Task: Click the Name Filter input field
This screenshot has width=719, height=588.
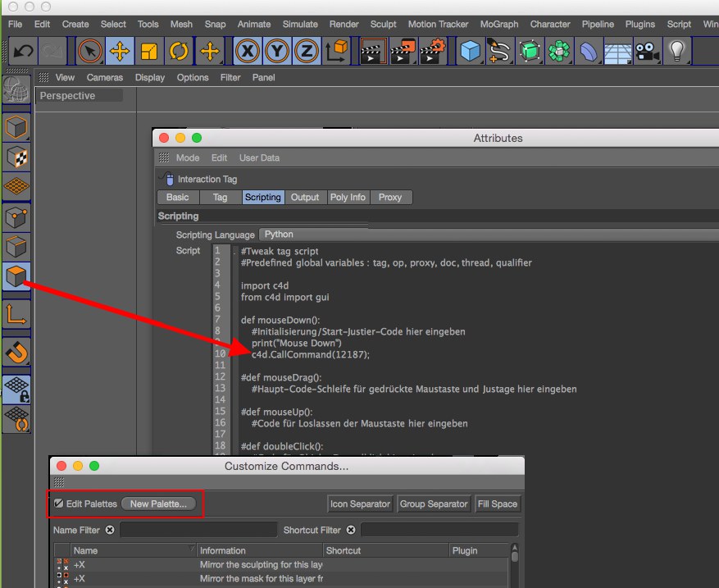Action: coord(198,530)
